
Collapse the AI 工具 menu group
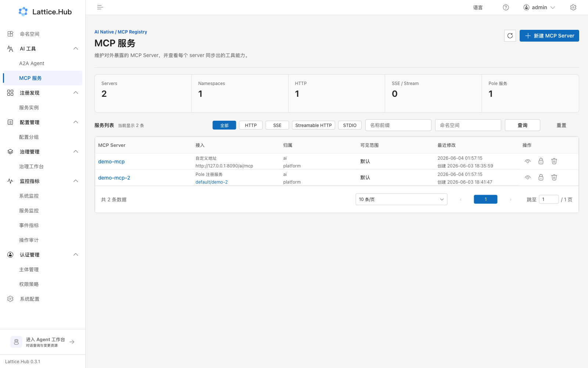tap(76, 49)
